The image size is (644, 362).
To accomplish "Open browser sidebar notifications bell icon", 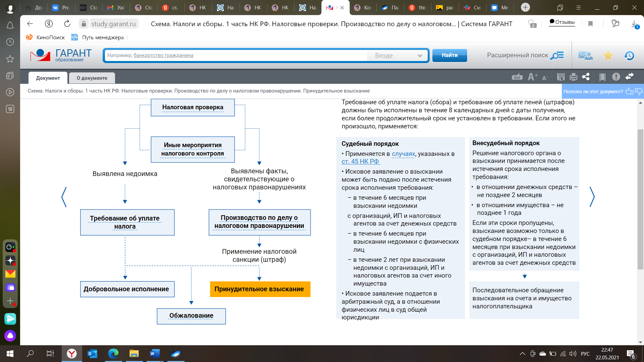I will point(10,25).
